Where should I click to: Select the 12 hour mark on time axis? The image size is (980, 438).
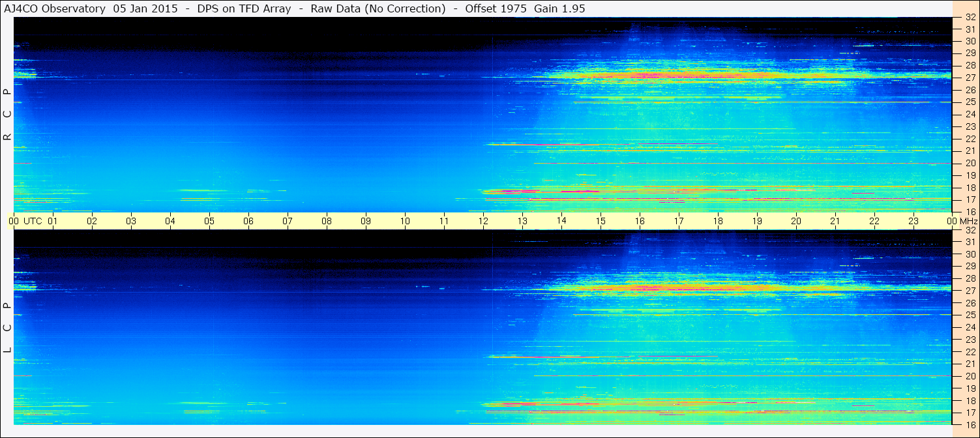pos(483,221)
